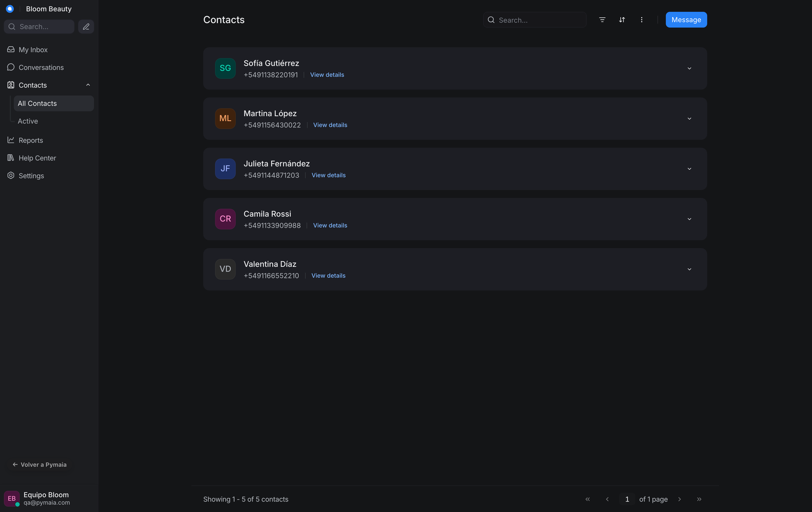Image resolution: width=812 pixels, height=512 pixels.
Task: Click the blue Message button
Action: tap(686, 20)
